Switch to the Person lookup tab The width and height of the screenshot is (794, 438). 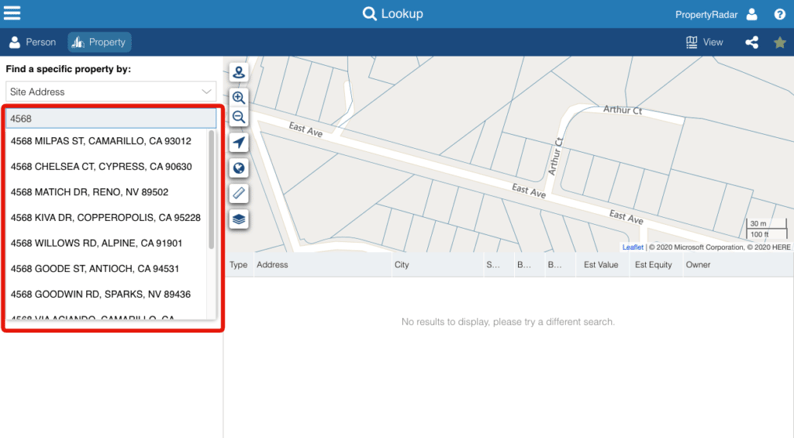point(33,42)
